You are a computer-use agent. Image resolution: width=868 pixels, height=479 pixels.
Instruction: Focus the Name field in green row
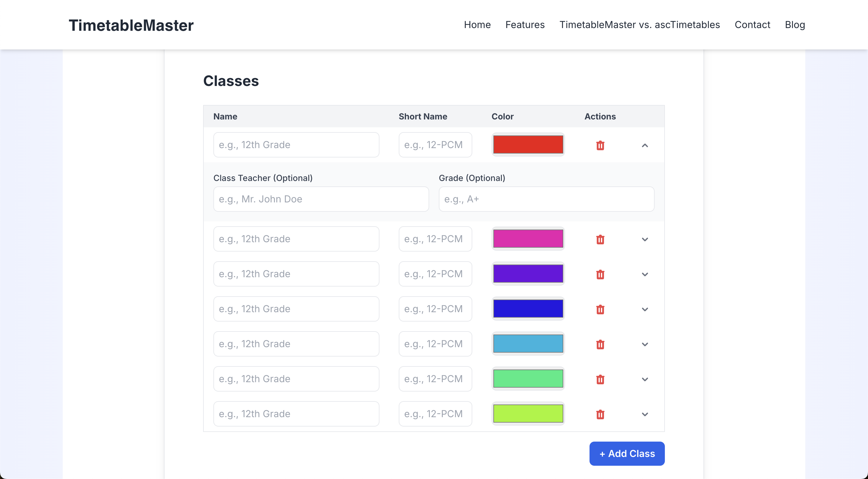point(296,379)
